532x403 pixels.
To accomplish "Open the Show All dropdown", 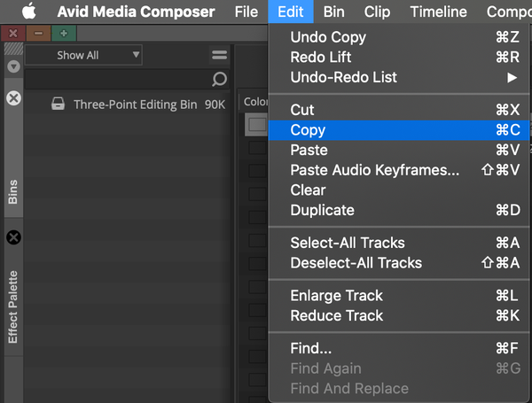I will click(x=86, y=55).
